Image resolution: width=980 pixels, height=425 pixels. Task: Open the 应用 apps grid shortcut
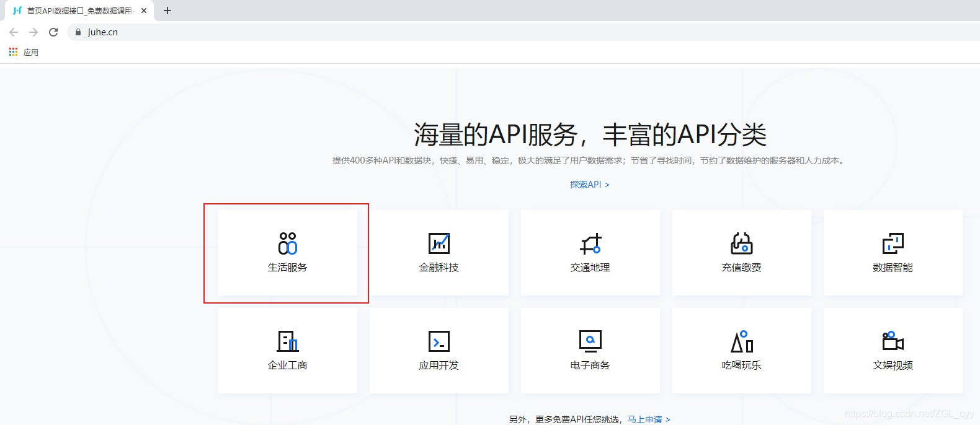pos(24,52)
